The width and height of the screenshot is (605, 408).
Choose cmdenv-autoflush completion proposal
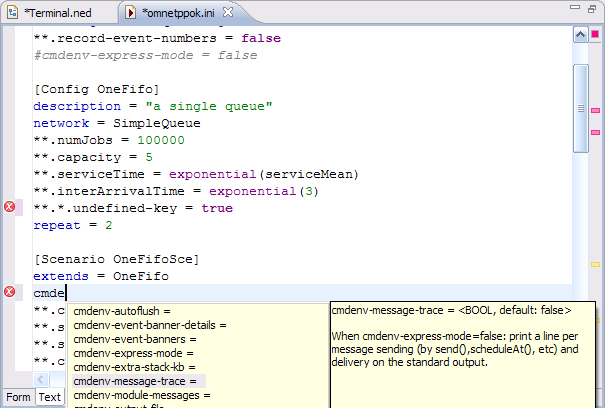pos(122,311)
